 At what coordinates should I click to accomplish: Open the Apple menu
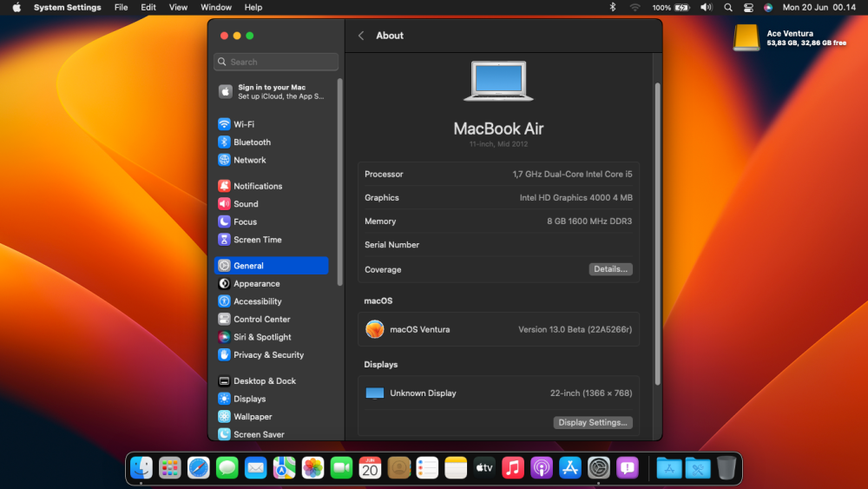pos(16,7)
